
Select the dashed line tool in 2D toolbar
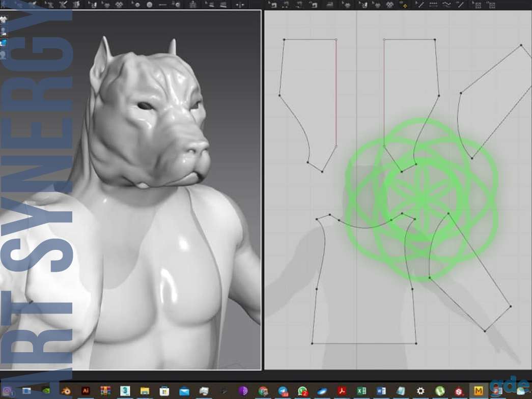pos(433,5)
